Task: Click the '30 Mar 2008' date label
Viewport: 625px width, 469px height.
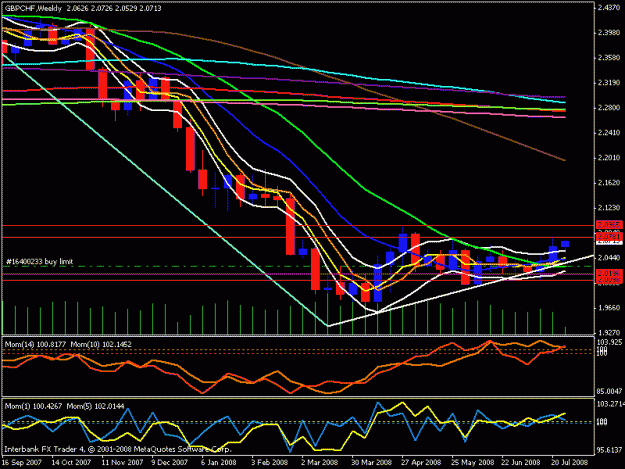Action: tap(371, 462)
